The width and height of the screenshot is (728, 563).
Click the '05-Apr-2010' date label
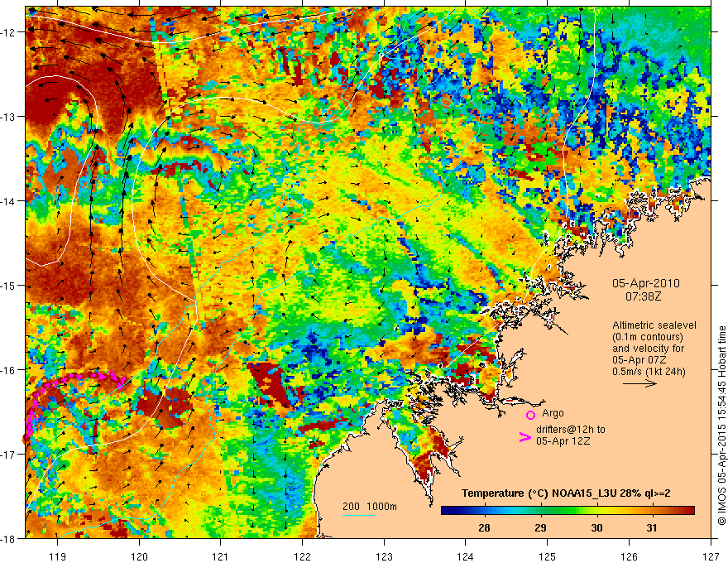coord(646,283)
